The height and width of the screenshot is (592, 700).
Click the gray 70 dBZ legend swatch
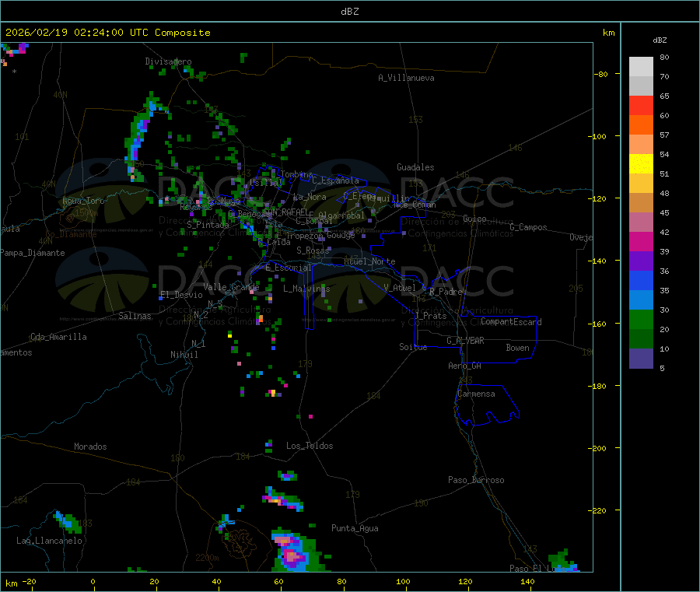pyautogui.click(x=641, y=86)
